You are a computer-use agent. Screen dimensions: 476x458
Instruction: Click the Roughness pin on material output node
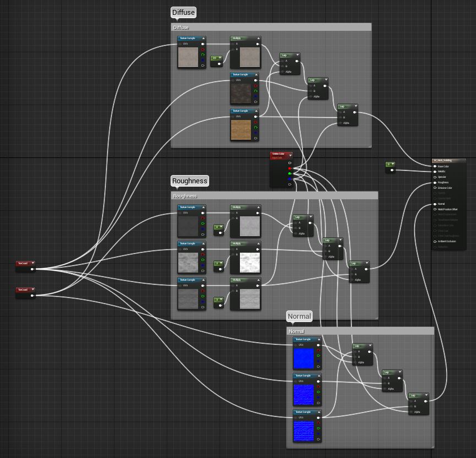(x=435, y=183)
